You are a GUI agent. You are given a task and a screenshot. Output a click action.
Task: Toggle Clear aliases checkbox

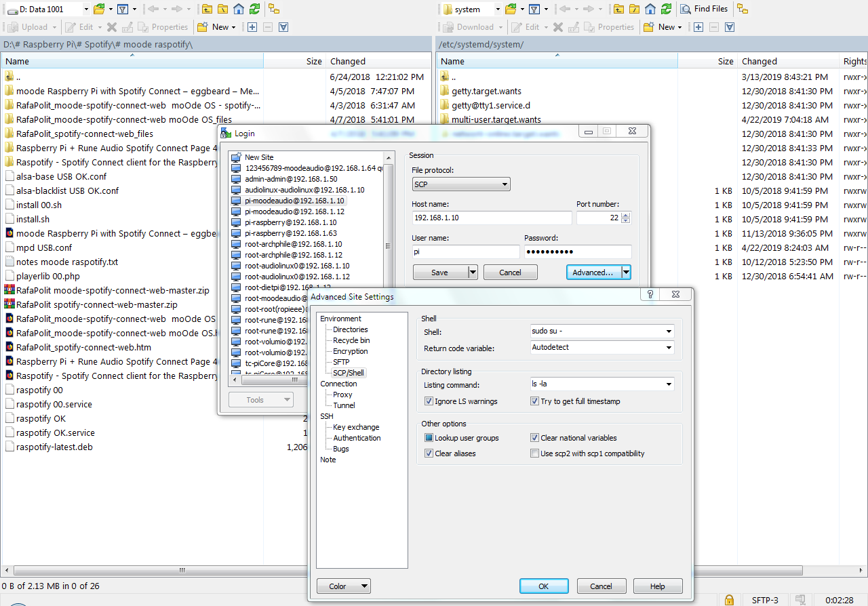click(x=429, y=453)
